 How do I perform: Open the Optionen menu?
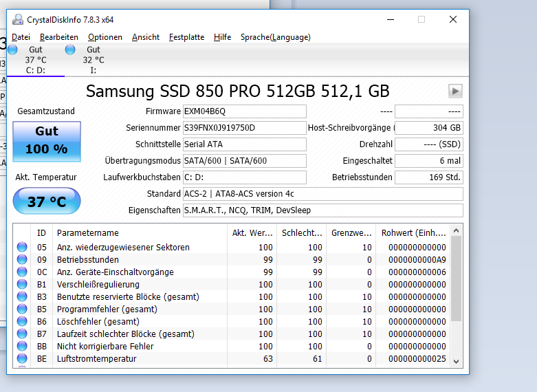pyautogui.click(x=105, y=37)
